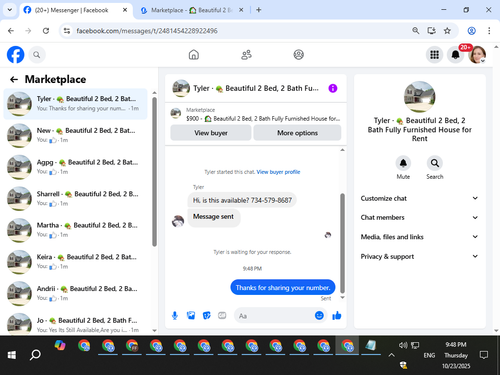
Task: Open a new browser tab
Action: tap(258, 10)
